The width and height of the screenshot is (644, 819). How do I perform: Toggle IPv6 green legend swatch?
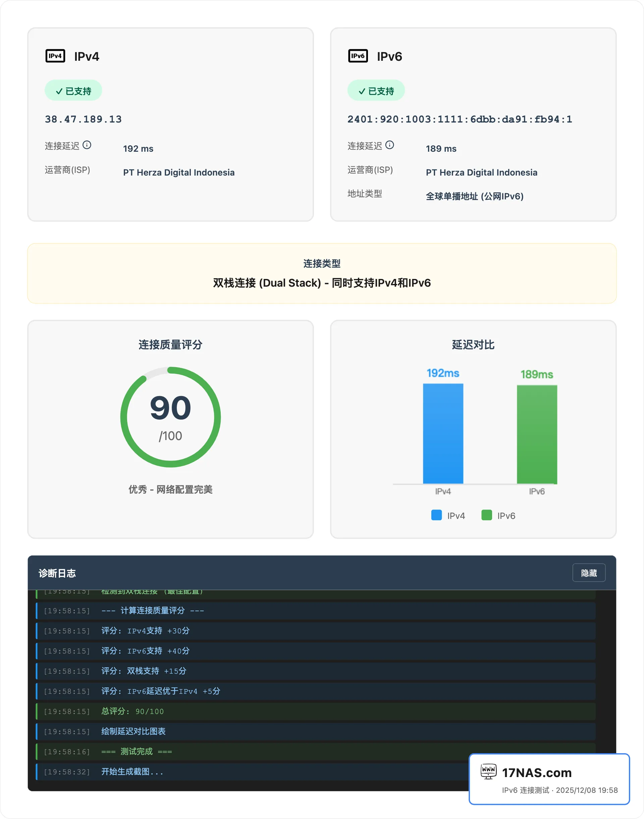pyautogui.click(x=486, y=515)
